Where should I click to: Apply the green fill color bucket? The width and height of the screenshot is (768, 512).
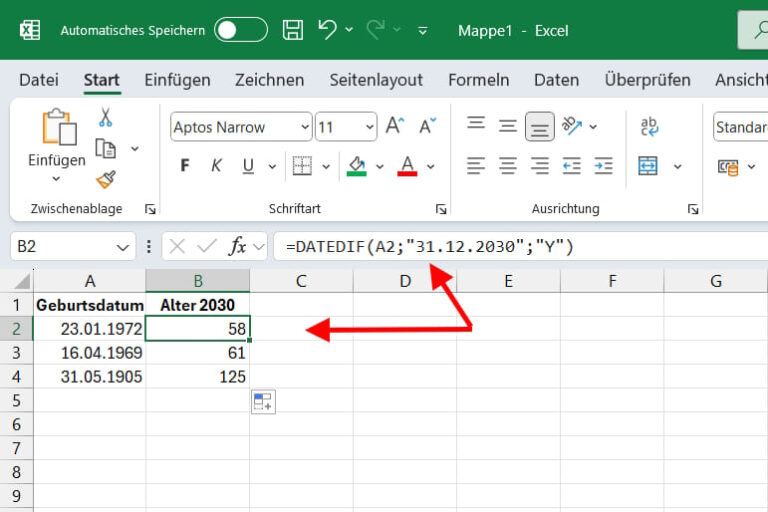pyautogui.click(x=357, y=166)
